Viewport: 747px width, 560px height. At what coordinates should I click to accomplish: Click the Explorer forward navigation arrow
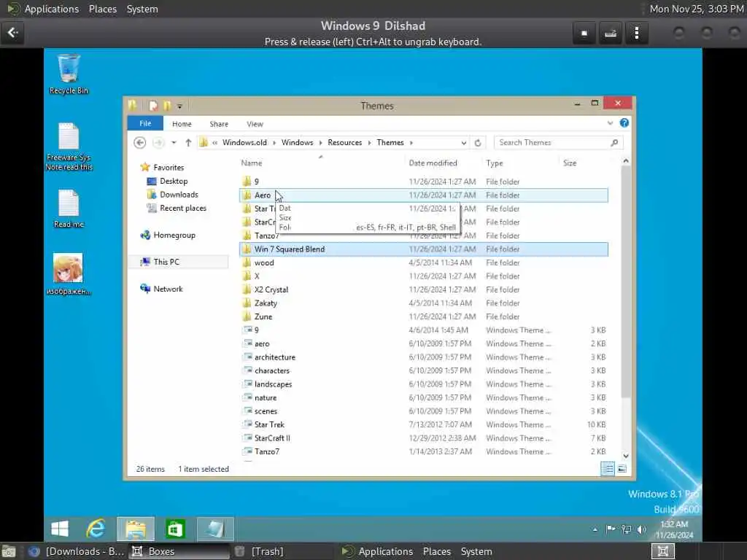(x=158, y=142)
